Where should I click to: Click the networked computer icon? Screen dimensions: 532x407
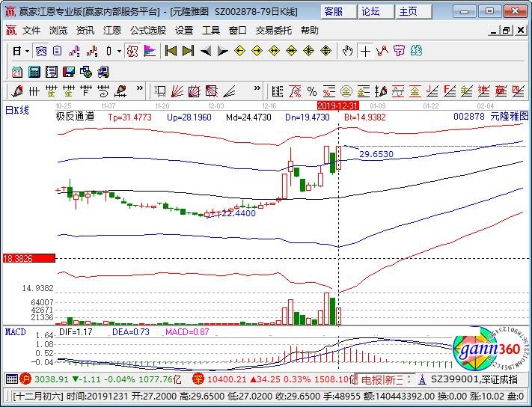coord(103,72)
